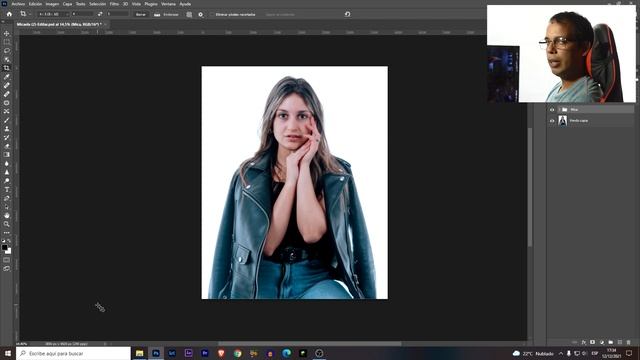
Task: Select the Clone Stamp tool
Action: 7,129
